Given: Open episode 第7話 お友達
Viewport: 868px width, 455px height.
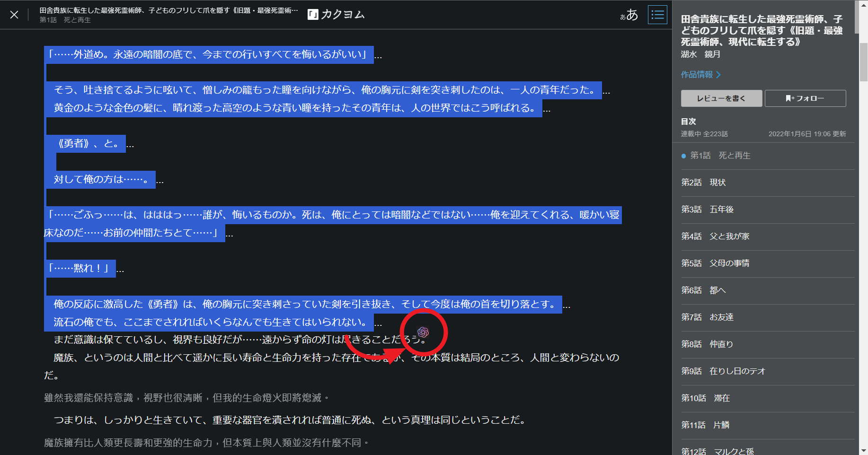Looking at the screenshot, I should [x=707, y=317].
